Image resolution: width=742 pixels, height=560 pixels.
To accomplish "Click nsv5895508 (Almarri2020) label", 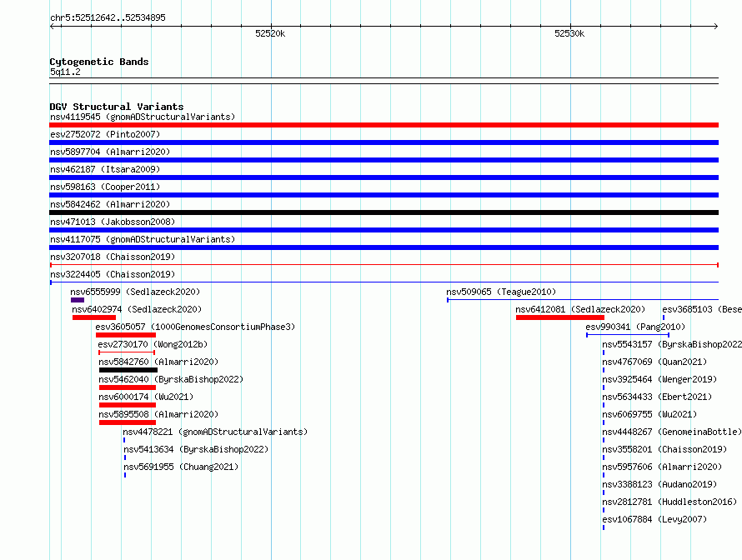I will (x=158, y=414).
